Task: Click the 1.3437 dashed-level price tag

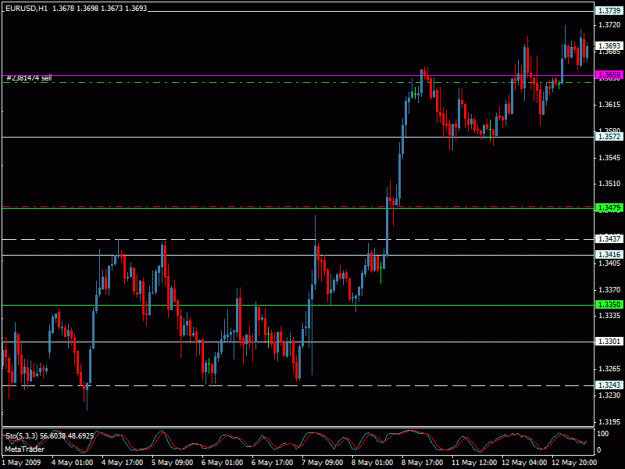Action: click(609, 239)
